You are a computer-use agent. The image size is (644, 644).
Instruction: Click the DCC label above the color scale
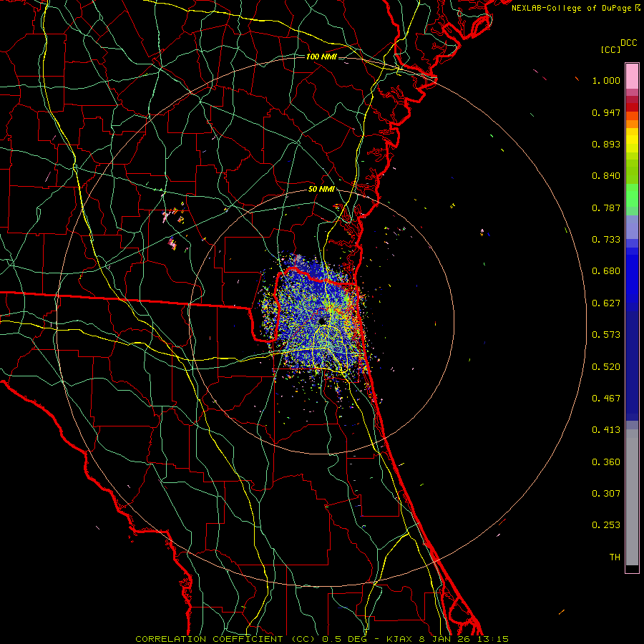click(x=629, y=43)
